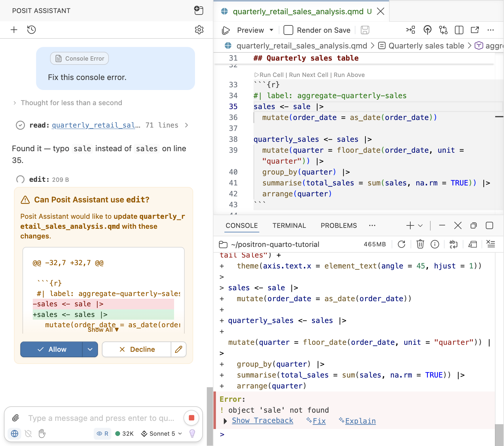Toggle the lightbulb thinking option
Viewport: 504px width, 446px height.
point(192,434)
